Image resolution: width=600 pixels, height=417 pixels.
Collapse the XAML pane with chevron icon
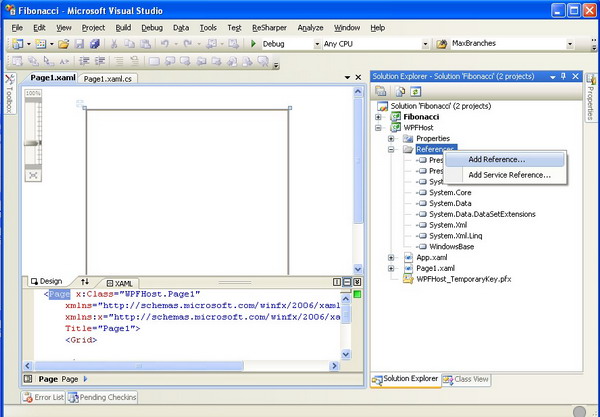357,282
